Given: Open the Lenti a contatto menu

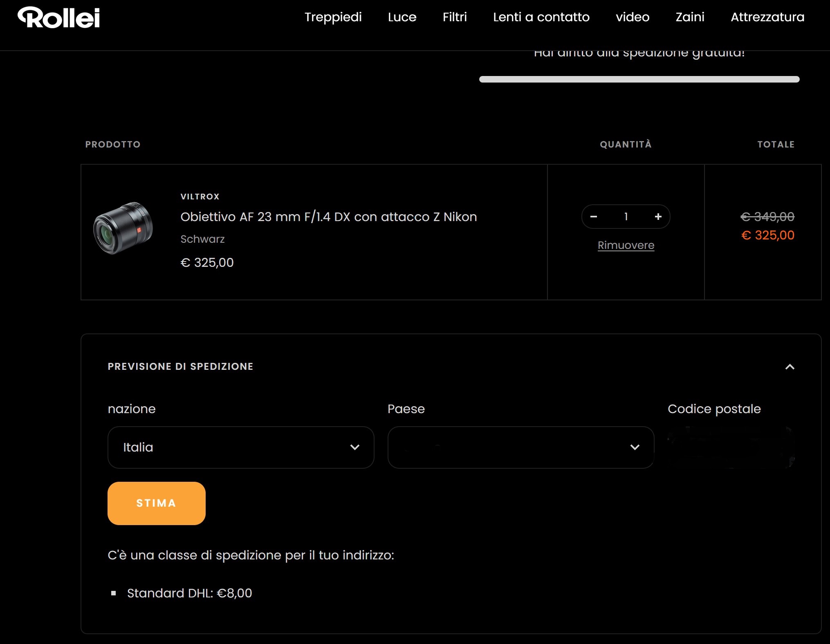Looking at the screenshot, I should [x=541, y=17].
